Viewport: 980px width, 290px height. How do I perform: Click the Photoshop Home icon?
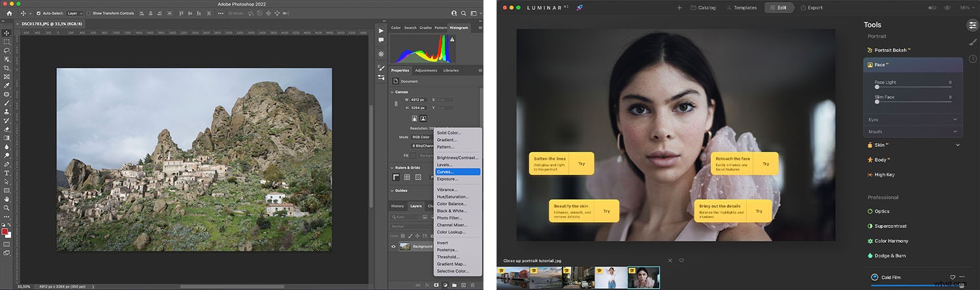coord(8,12)
